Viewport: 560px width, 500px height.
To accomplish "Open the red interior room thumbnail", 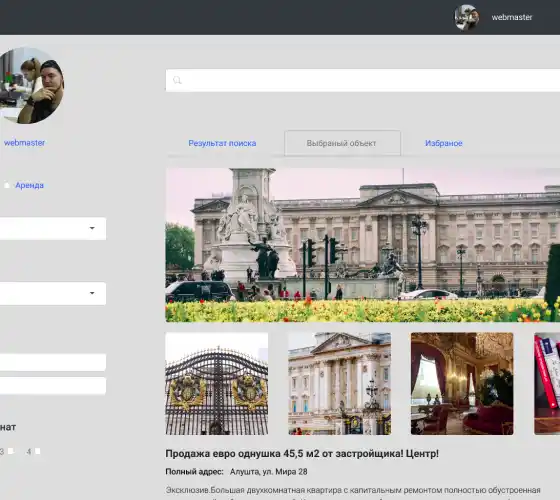I will pos(462,384).
